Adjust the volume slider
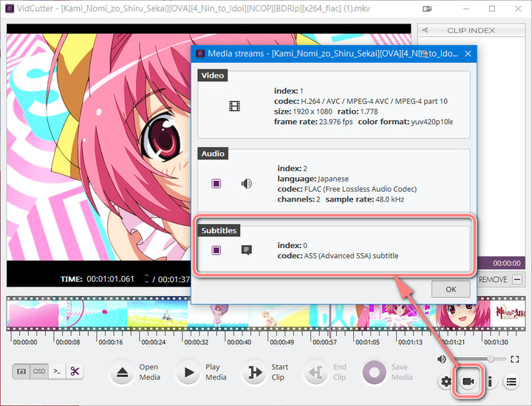The image size is (532, 406). 480,359
